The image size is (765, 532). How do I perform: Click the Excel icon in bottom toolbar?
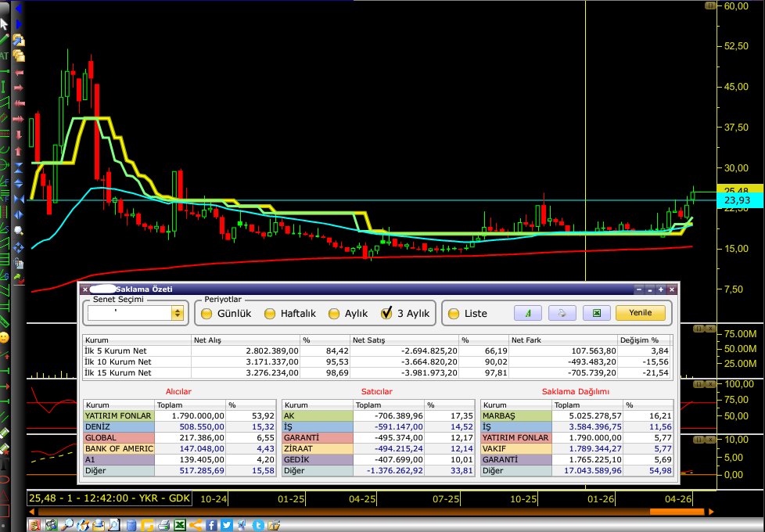180,525
